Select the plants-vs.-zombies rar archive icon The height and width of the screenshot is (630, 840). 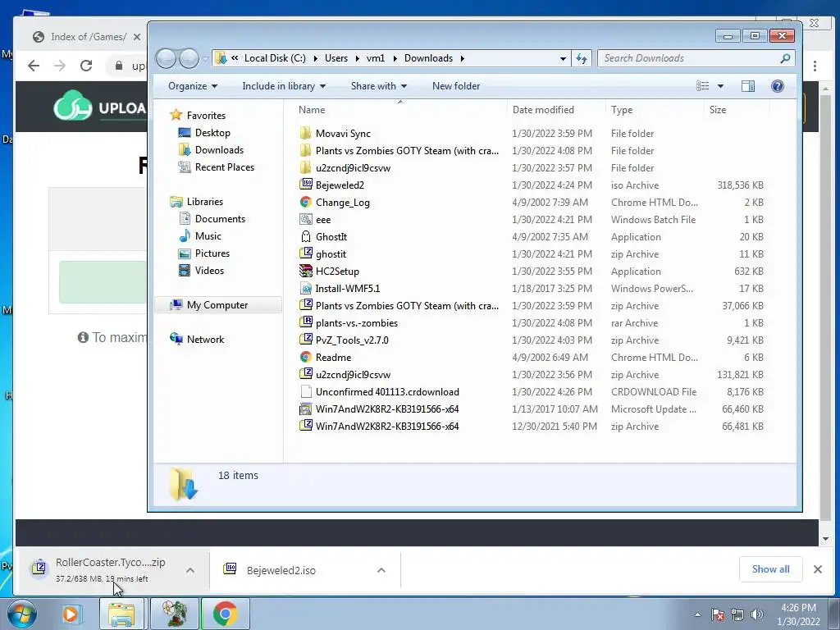click(x=305, y=322)
